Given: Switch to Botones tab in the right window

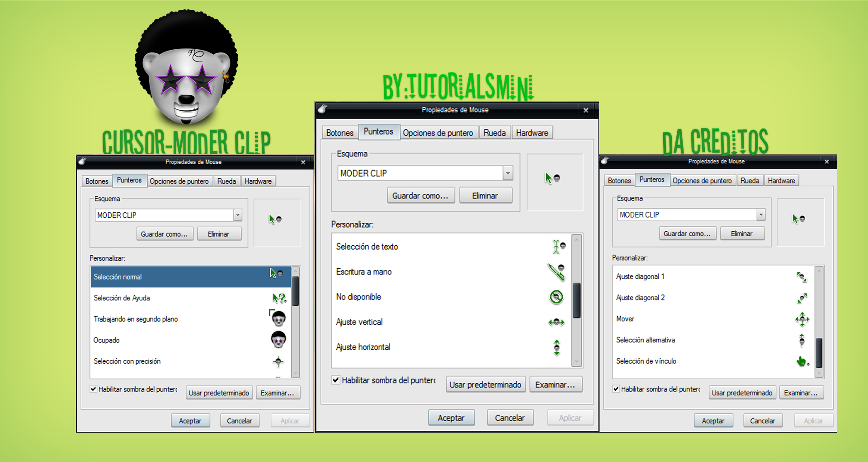Looking at the screenshot, I should 619,181.
